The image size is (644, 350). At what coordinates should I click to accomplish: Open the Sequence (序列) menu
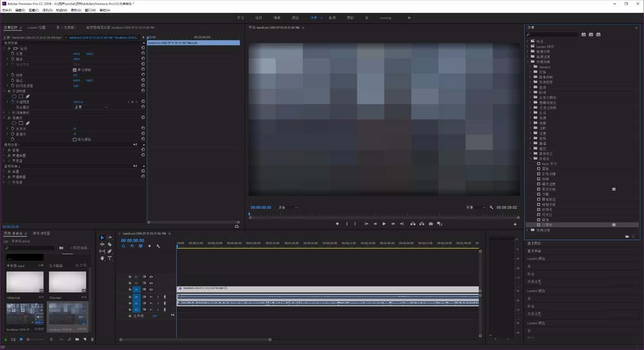(47, 10)
